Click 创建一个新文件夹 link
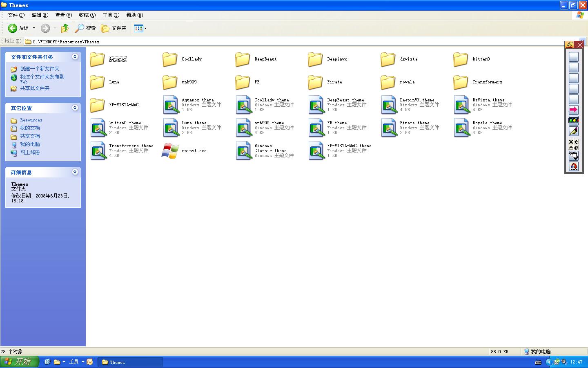 pos(40,69)
